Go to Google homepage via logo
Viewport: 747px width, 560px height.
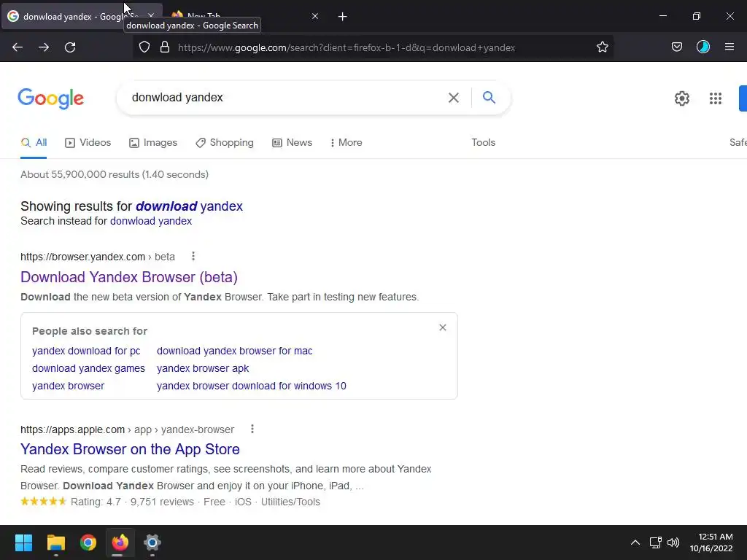tap(51, 98)
